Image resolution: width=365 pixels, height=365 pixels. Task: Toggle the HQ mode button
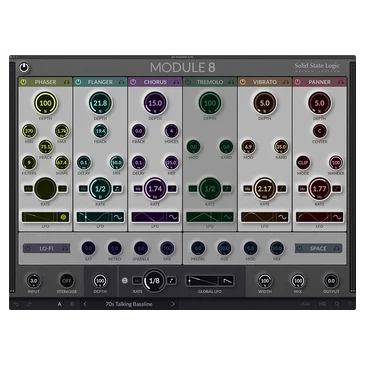(322, 304)
